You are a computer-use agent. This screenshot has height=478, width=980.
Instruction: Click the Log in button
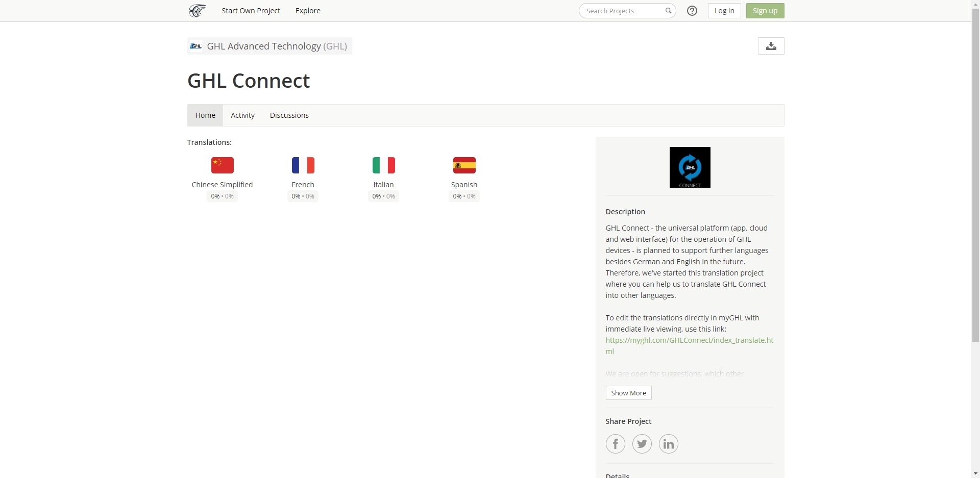(x=724, y=11)
